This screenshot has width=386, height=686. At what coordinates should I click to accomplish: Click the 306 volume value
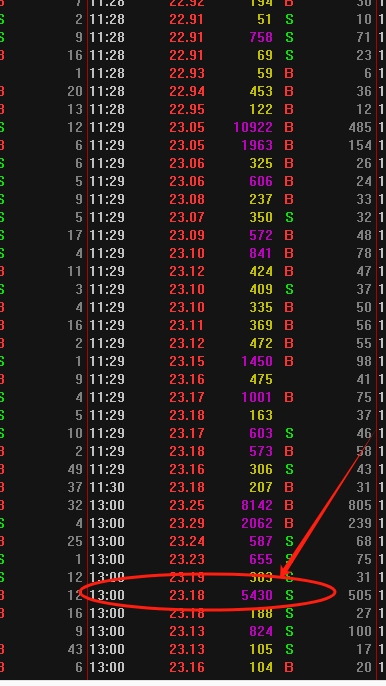coord(261,469)
